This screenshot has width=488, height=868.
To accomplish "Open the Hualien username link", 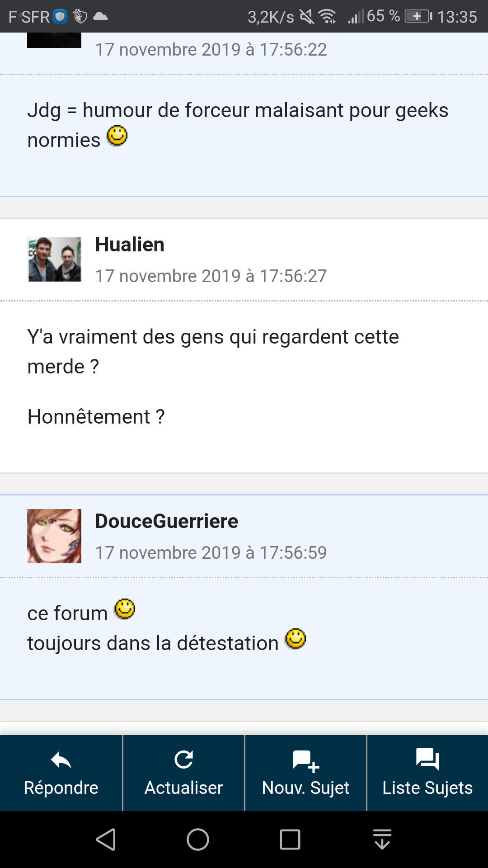I will click(130, 245).
